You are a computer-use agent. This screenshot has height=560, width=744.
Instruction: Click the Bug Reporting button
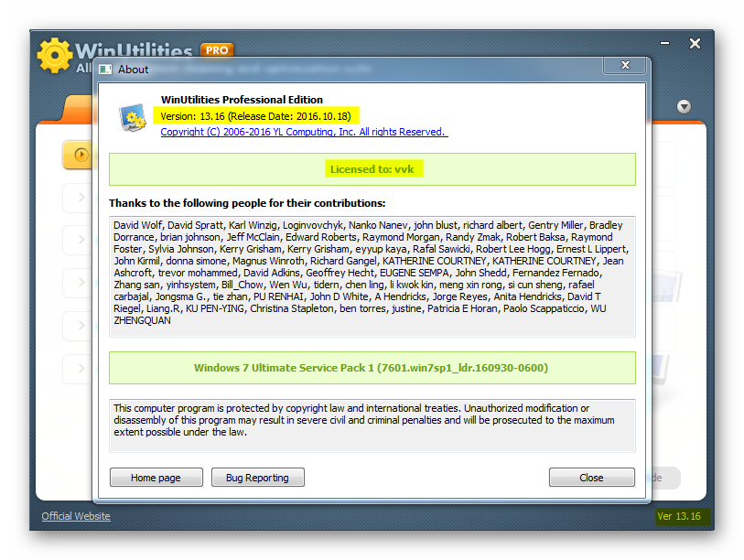258,478
